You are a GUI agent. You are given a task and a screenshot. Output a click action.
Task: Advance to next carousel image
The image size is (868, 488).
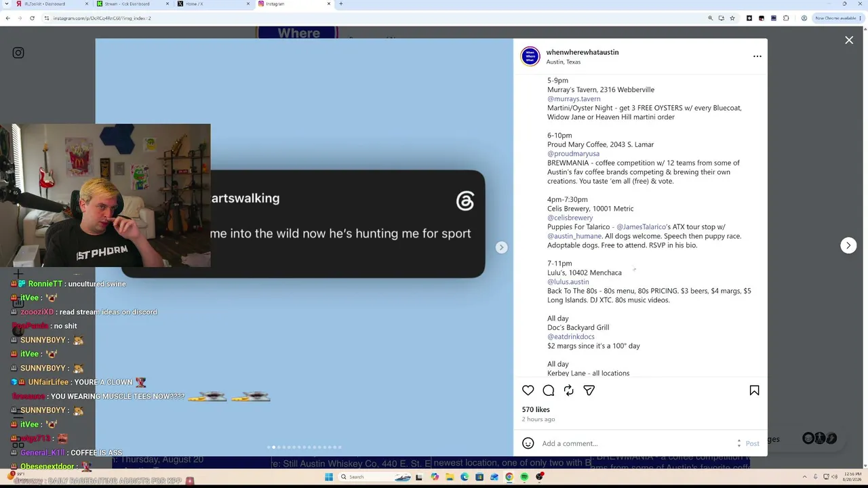tap(501, 247)
